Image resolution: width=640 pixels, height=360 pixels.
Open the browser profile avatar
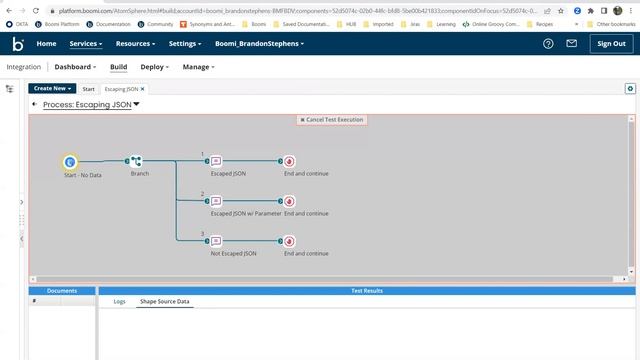(x=618, y=11)
